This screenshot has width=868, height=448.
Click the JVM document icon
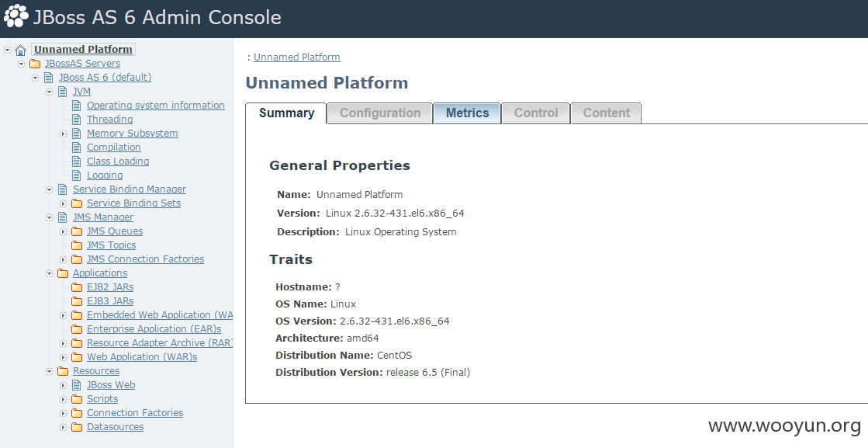pos(63,92)
